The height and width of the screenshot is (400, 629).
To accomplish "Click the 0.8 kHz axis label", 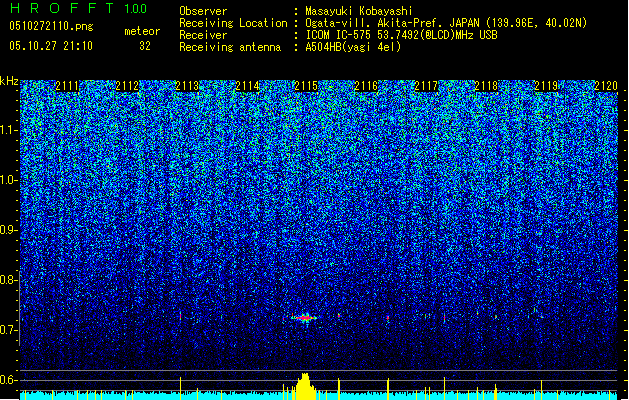I will coord(8,280).
